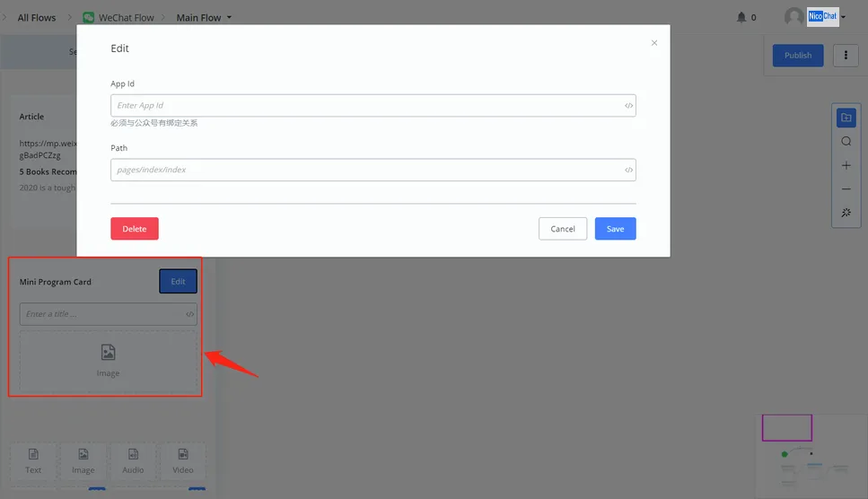This screenshot has height=499, width=868.
Task: Add a Text block
Action: tap(33, 460)
